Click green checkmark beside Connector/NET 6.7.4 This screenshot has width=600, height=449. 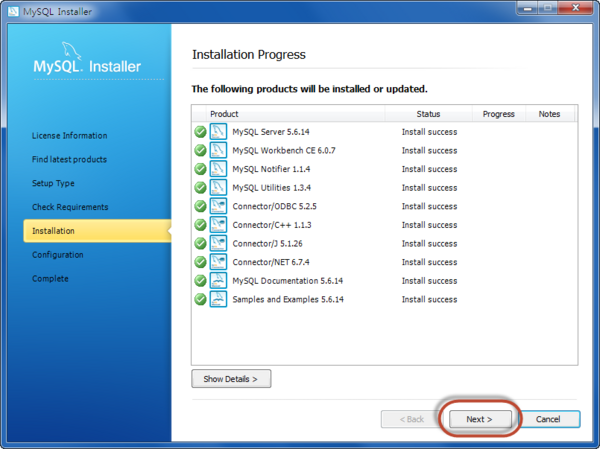click(x=200, y=262)
